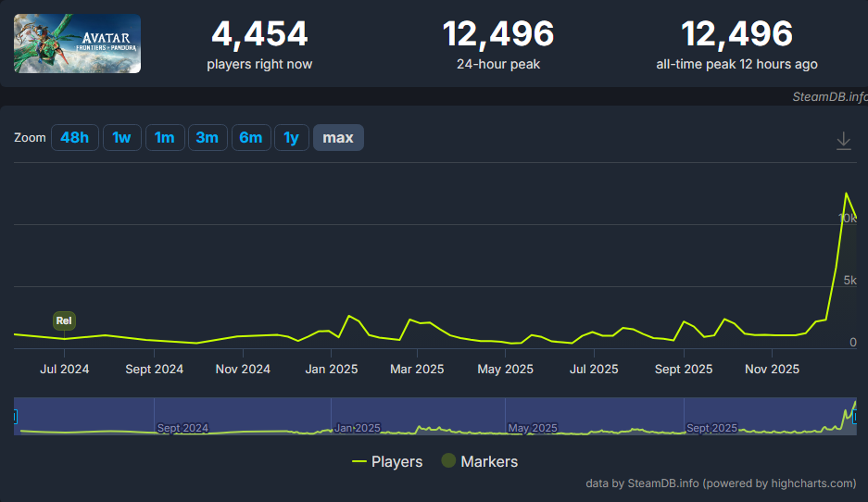Choose the 6m zoom range

(250, 138)
